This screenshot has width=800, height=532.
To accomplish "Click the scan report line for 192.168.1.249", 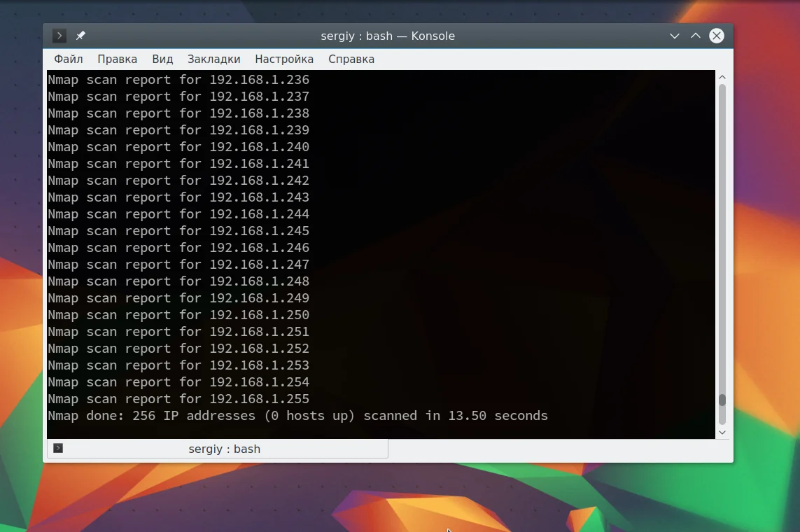I will point(178,298).
